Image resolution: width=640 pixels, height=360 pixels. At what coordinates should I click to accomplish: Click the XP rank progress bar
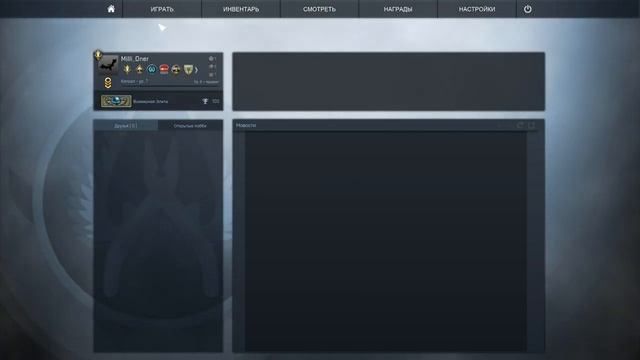pos(169,86)
